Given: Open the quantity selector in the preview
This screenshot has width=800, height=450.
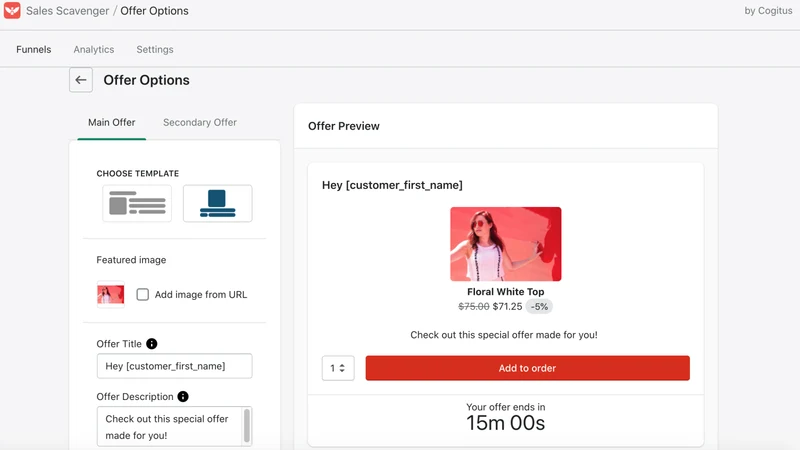Looking at the screenshot, I should 338,368.
